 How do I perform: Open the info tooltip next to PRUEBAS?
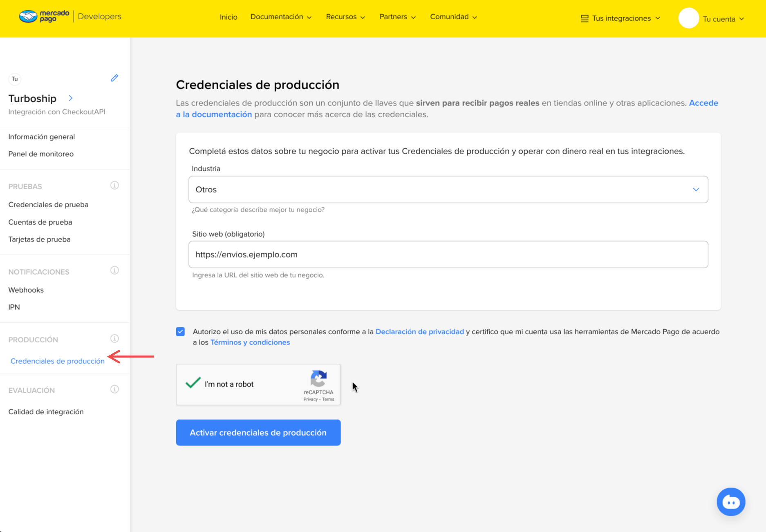[114, 185]
